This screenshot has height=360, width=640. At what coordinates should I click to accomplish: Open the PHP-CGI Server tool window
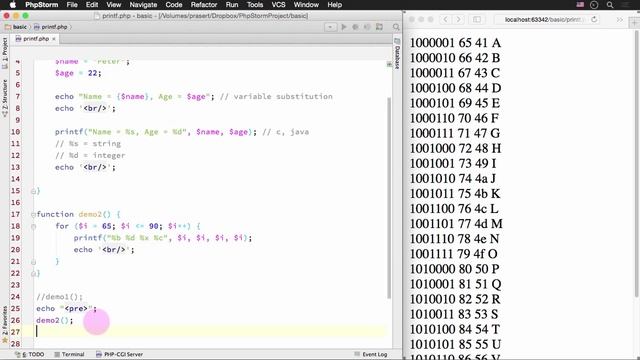click(119, 354)
